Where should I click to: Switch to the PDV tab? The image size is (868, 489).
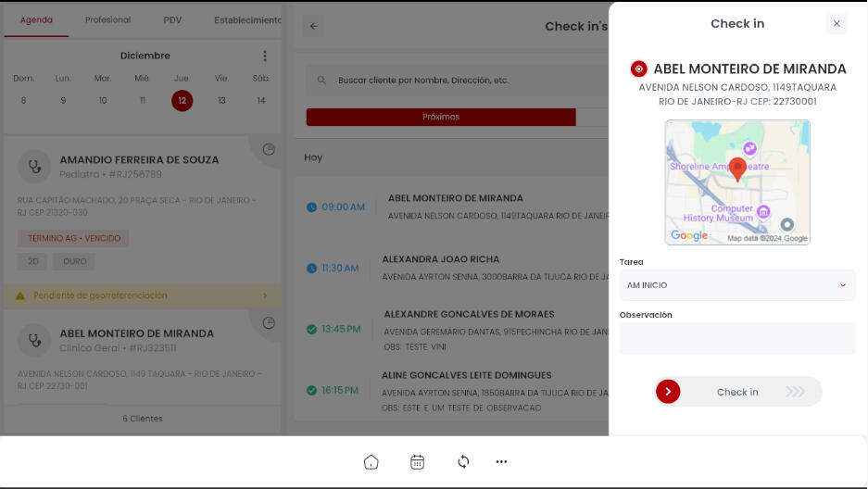click(x=172, y=20)
